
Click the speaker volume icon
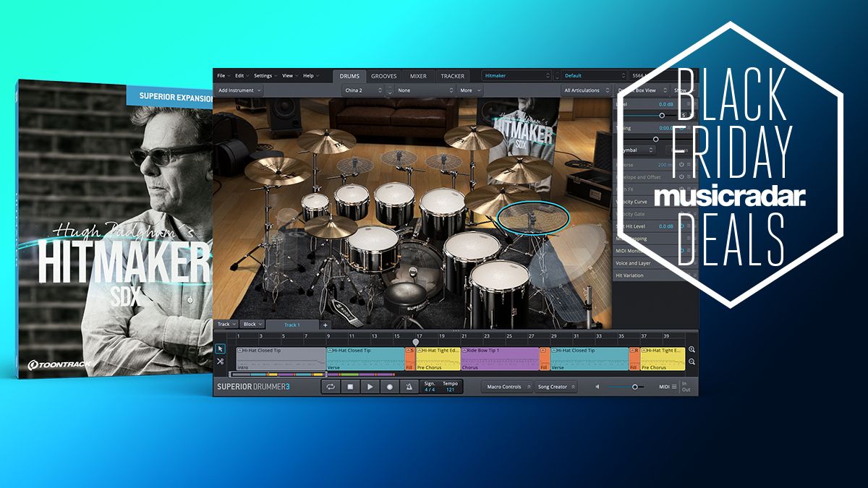click(597, 387)
